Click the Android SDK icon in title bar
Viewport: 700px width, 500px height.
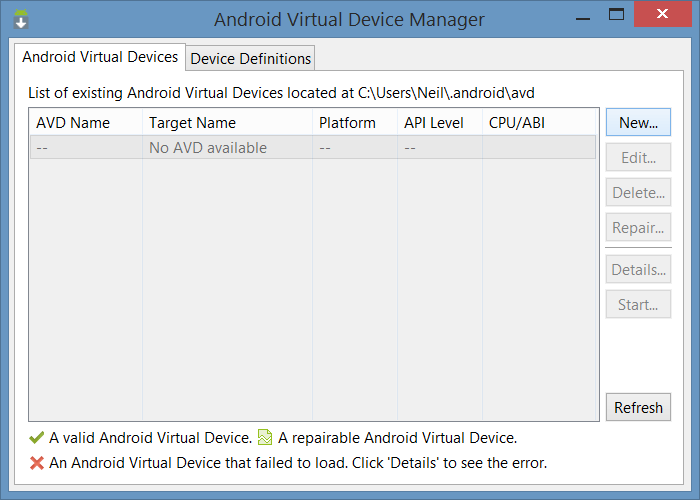(x=21, y=19)
